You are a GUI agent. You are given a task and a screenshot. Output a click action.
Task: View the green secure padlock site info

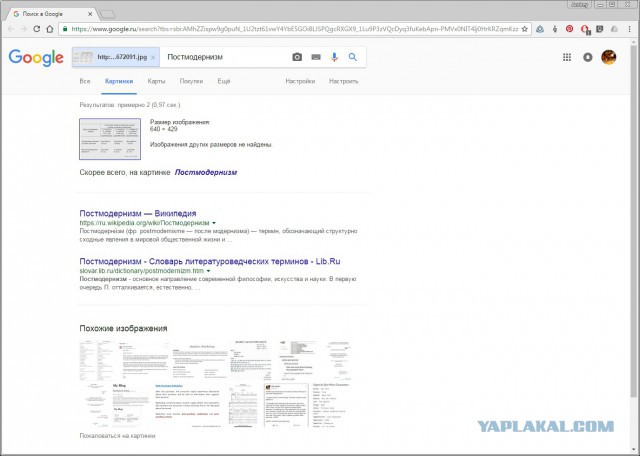[65, 29]
